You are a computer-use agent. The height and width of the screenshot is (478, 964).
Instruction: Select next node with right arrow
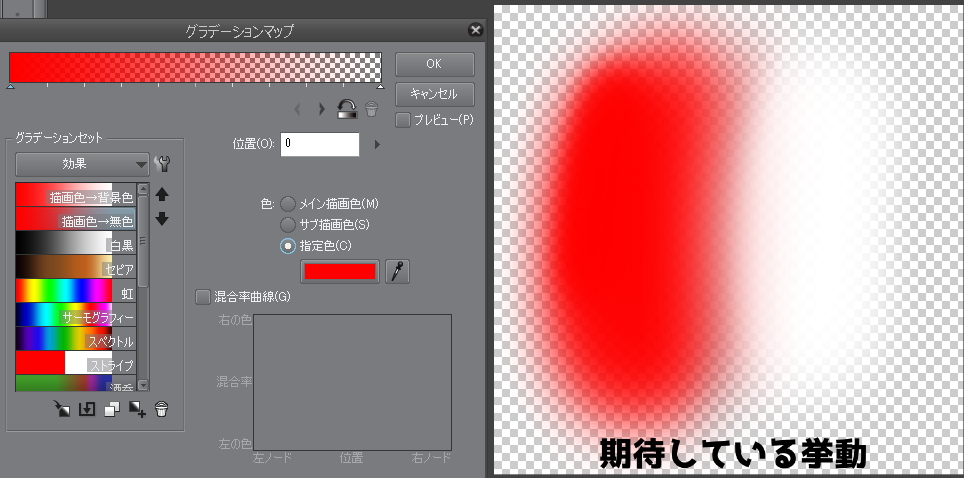pyautogui.click(x=321, y=110)
